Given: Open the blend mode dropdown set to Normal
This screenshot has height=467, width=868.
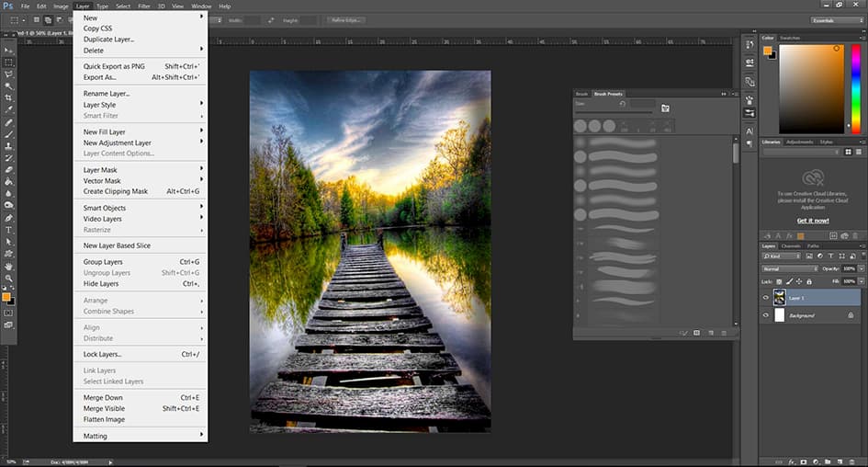Looking at the screenshot, I should pos(789,268).
